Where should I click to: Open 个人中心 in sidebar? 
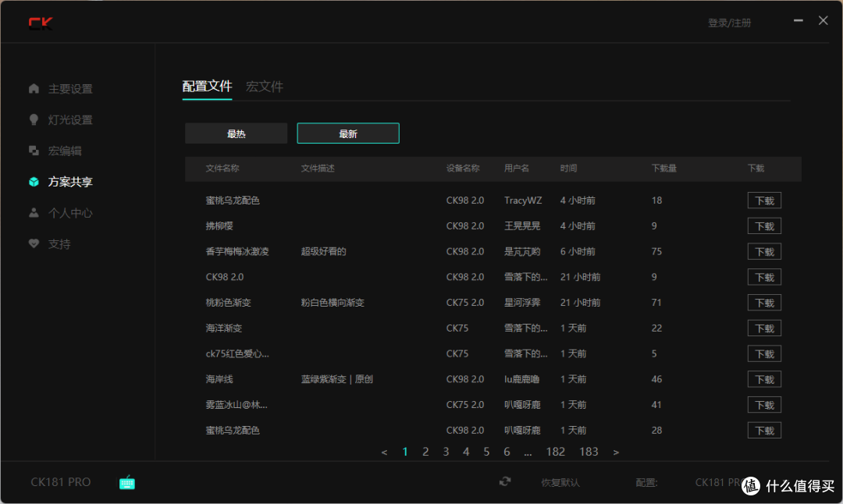point(70,213)
